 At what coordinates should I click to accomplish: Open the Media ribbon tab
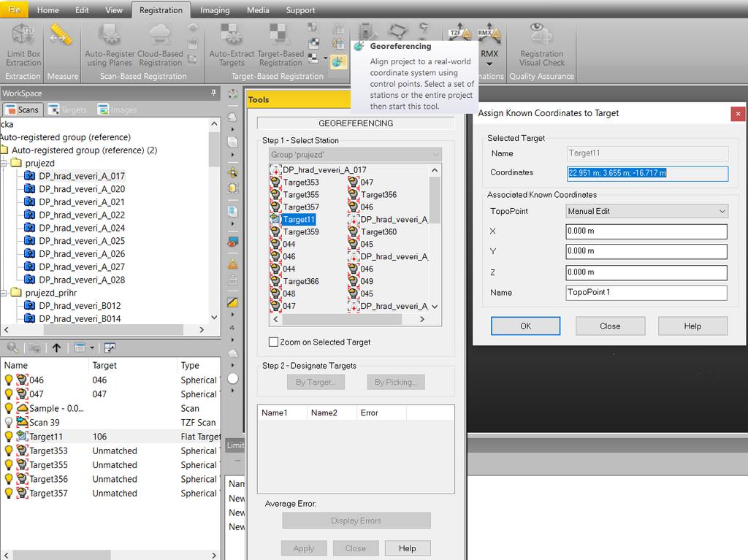258,10
